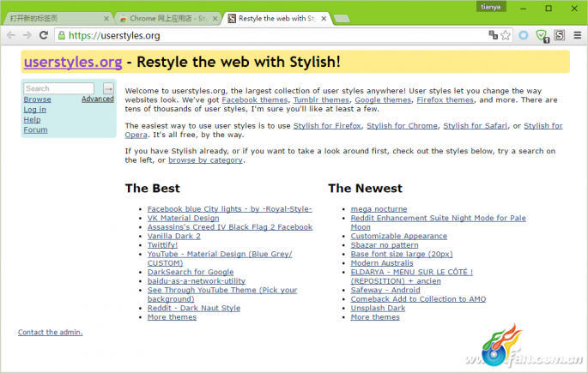
Task: Close the Restyle the web tab
Action: tap(324, 18)
